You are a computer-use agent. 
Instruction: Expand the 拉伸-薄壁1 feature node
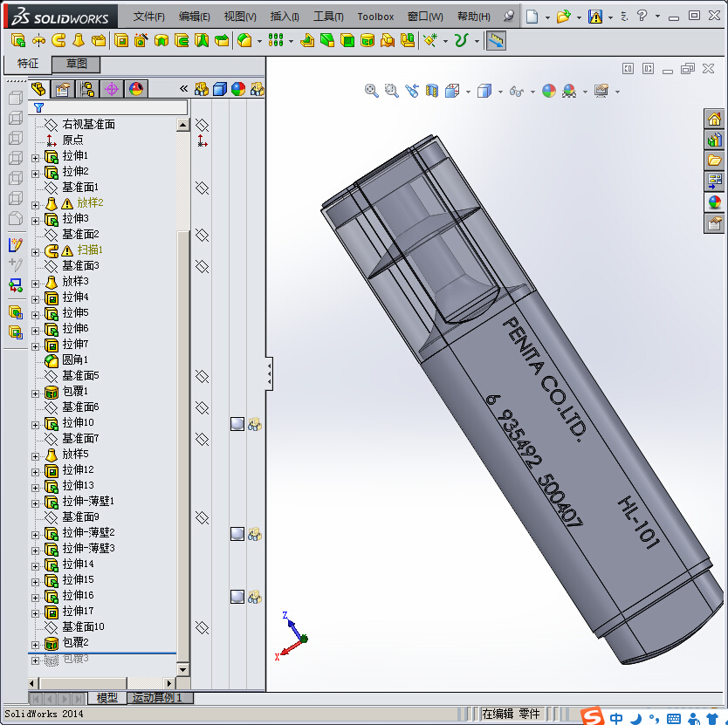point(35,503)
